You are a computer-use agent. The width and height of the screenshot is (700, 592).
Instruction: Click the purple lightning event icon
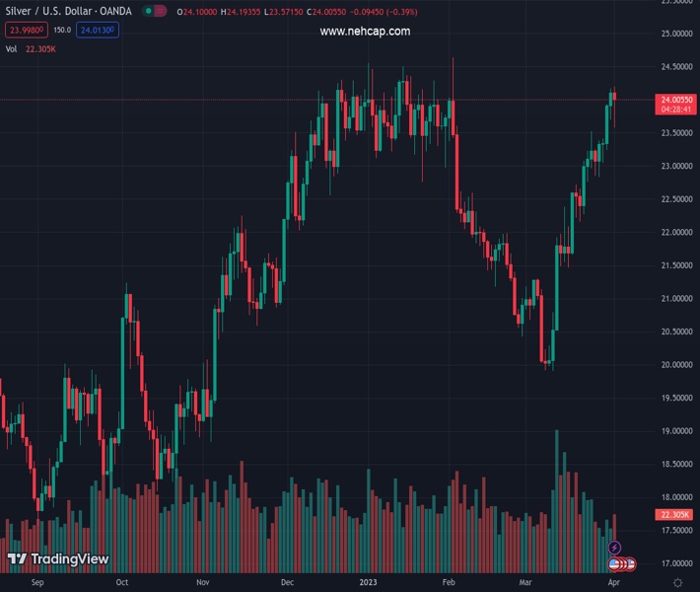click(615, 548)
